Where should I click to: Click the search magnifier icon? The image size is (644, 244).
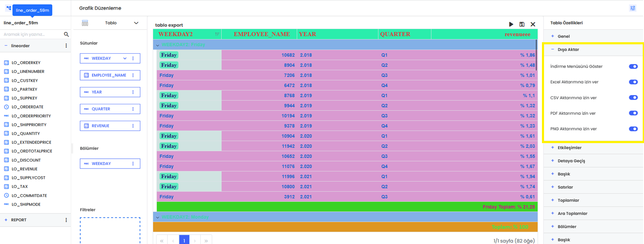tap(66, 34)
